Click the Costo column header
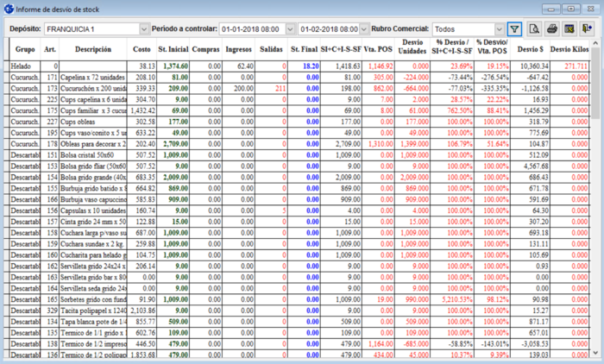 (x=142, y=50)
